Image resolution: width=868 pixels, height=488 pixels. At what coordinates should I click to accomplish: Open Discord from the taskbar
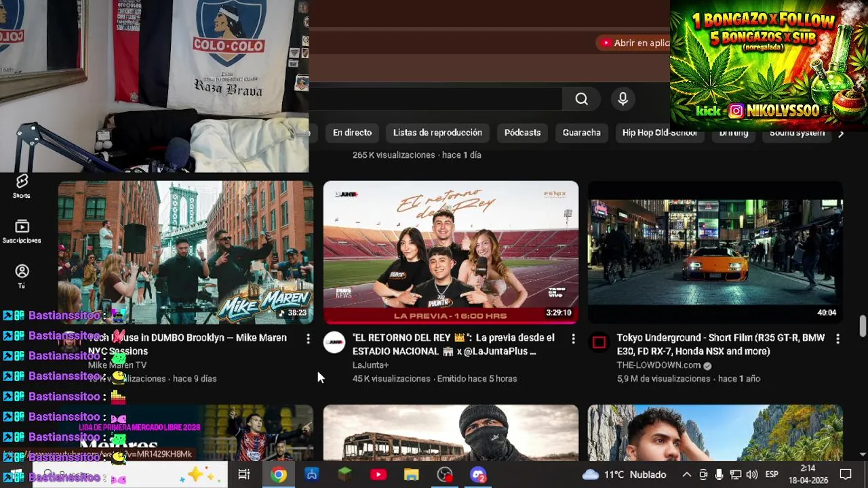(x=478, y=474)
